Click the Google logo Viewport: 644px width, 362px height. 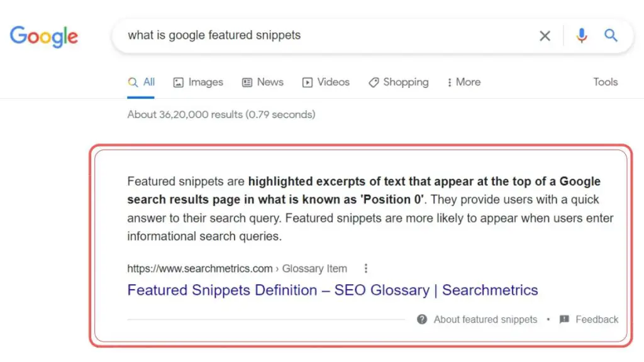pos(44,36)
